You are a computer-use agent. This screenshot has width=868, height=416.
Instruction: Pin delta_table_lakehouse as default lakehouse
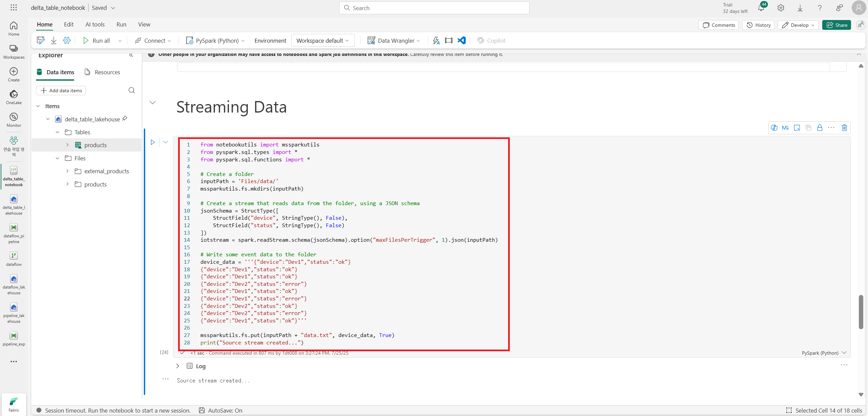click(x=125, y=118)
